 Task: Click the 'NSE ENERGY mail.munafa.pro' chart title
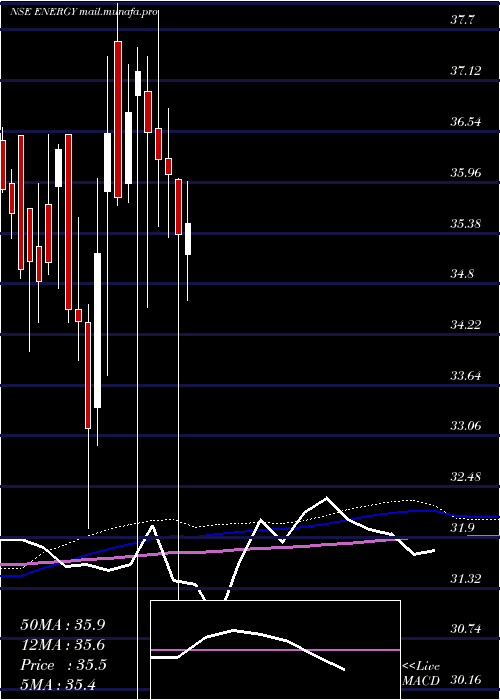point(84,12)
